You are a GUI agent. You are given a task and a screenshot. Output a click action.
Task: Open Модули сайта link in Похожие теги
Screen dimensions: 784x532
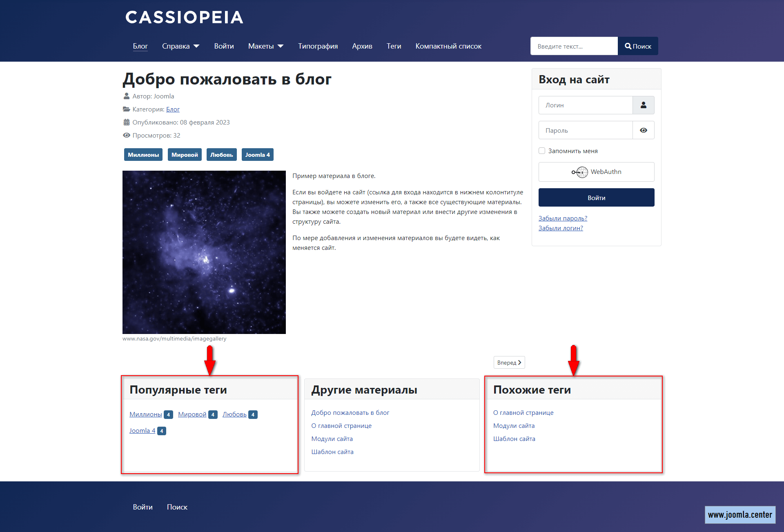click(x=514, y=426)
